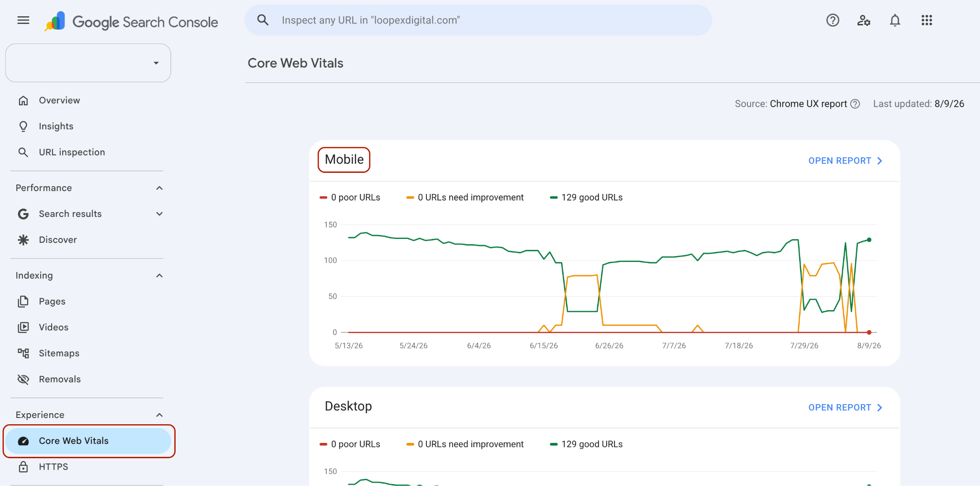Click Mobile '129 good URLs' legend
Screen dimensions: 980x486
(x=586, y=197)
